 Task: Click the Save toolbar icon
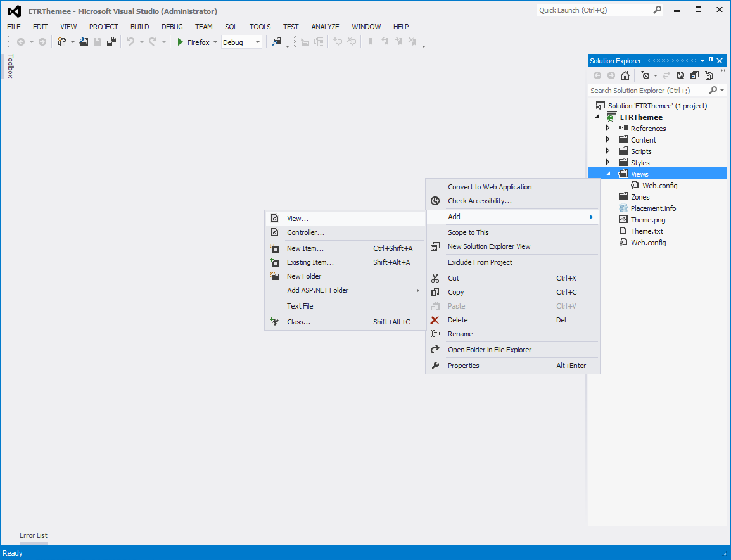(98, 42)
